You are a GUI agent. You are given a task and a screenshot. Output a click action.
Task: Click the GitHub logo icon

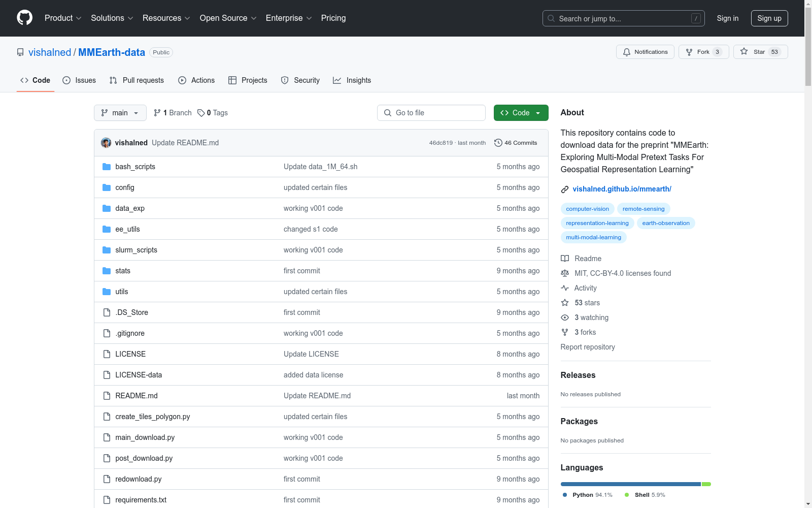[x=24, y=18]
